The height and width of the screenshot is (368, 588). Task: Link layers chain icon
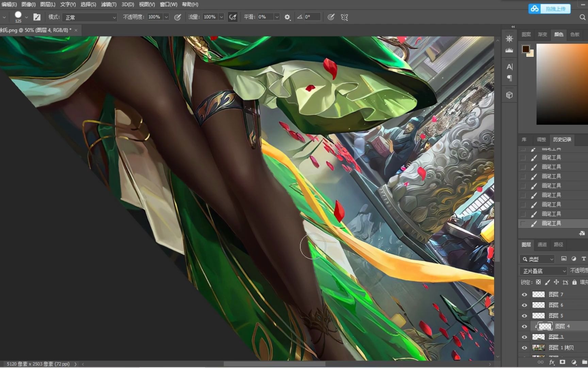coord(540,362)
